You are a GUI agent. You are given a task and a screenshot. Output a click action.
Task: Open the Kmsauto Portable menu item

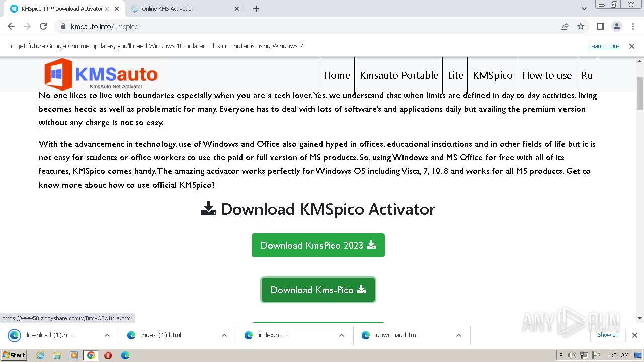(399, 75)
